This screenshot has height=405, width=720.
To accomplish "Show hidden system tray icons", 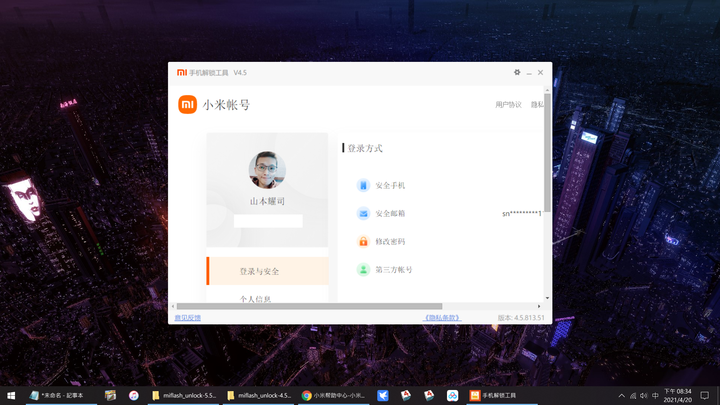I will click(x=621, y=395).
